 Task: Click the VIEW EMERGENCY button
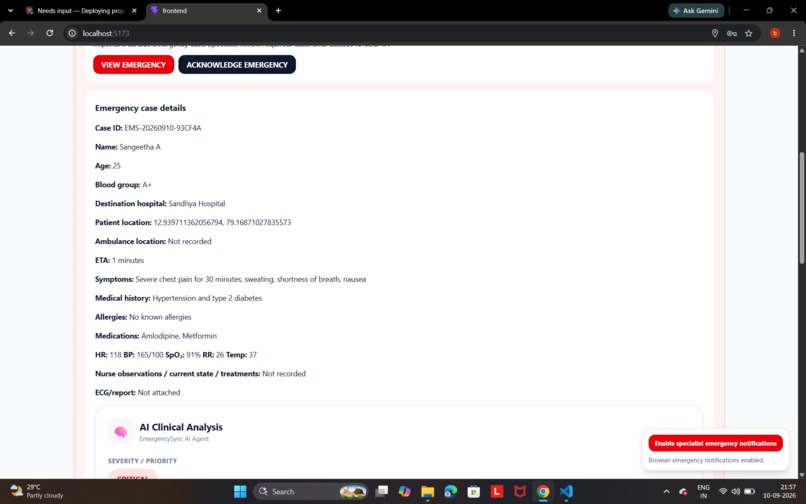133,65
